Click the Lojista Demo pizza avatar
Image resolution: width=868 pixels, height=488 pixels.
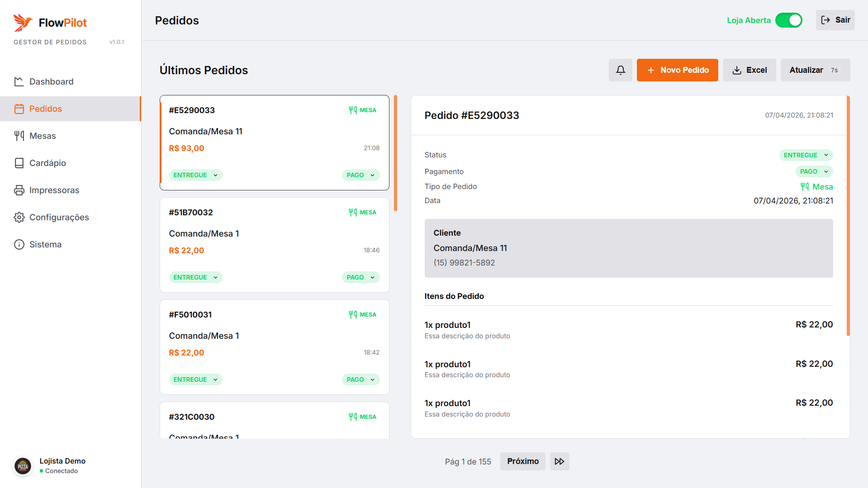click(x=23, y=466)
